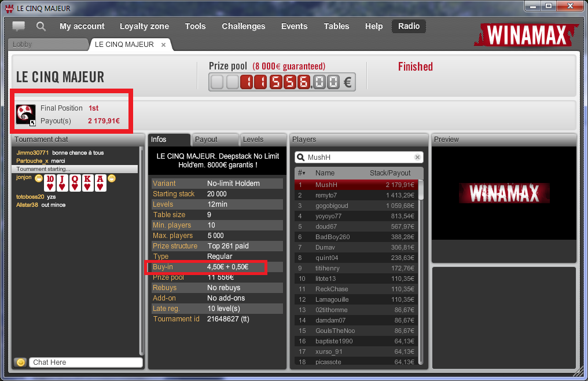
Task: Click the Winamax app icon in the title bar
Action: point(9,8)
